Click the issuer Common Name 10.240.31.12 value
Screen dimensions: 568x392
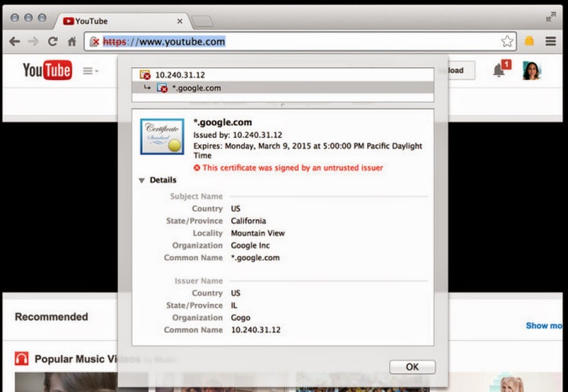click(256, 330)
